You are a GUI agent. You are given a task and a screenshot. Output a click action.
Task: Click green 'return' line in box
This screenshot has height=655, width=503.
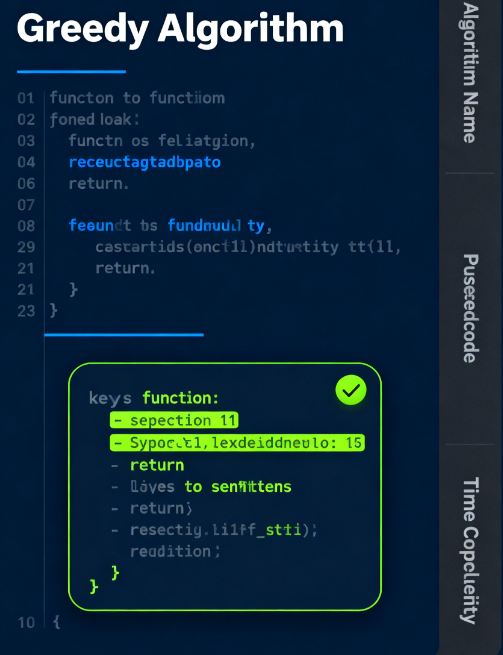pyautogui.click(x=157, y=465)
